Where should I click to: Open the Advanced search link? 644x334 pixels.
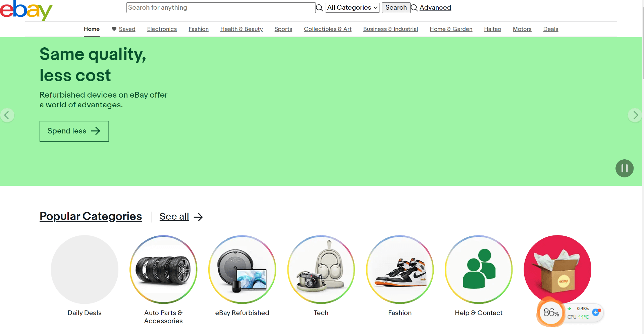click(x=435, y=8)
